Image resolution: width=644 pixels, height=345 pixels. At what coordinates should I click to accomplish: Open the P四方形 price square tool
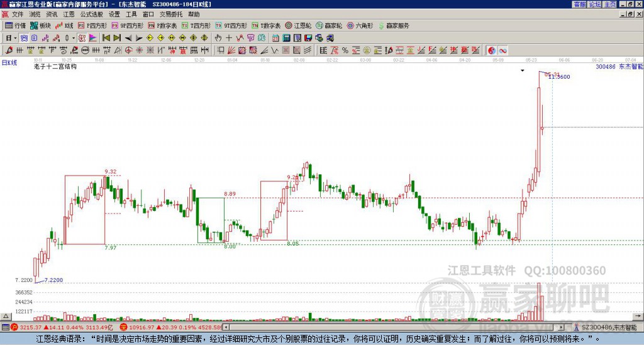[93, 25]
